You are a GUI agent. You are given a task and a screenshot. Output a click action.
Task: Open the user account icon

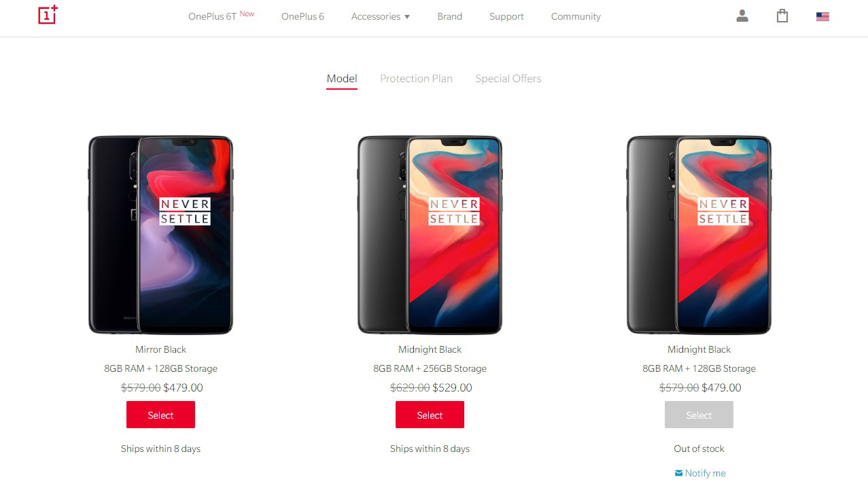[x=742, y=16]
